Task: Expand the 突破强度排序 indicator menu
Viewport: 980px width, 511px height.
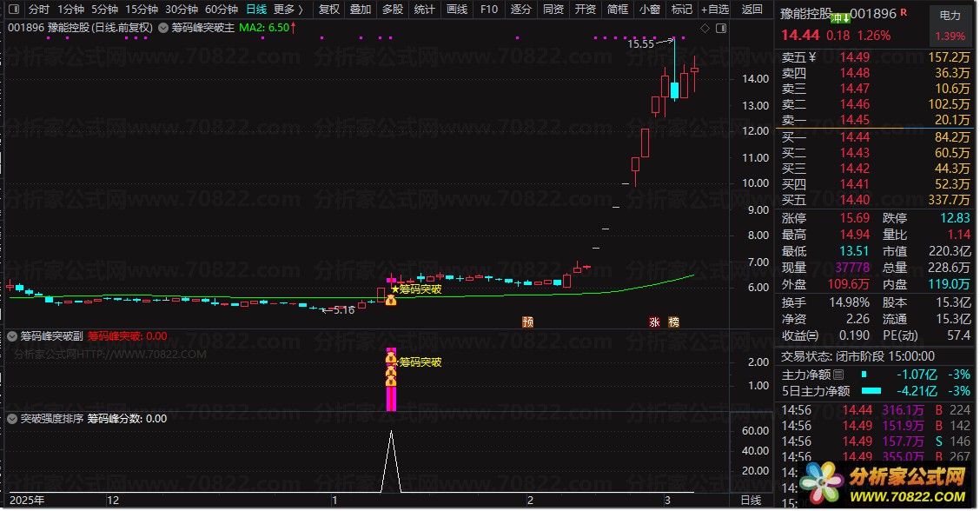Action: click(x=12, y=419)
